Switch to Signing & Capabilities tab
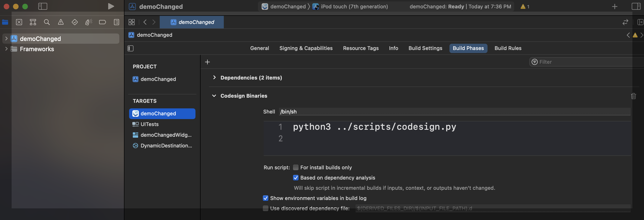This screenshot has height=220, width=644. tap(306, 48)
